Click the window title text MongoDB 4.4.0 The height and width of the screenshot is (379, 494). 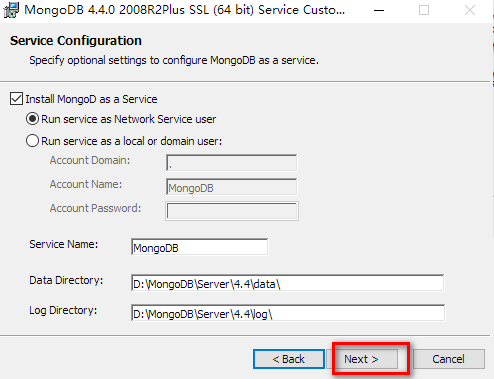point(185,10)
